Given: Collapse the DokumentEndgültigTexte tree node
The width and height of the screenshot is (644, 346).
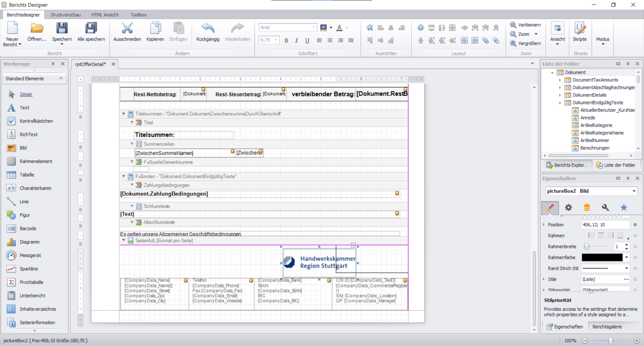Looking at the screenshot, I should pos(560,103).
